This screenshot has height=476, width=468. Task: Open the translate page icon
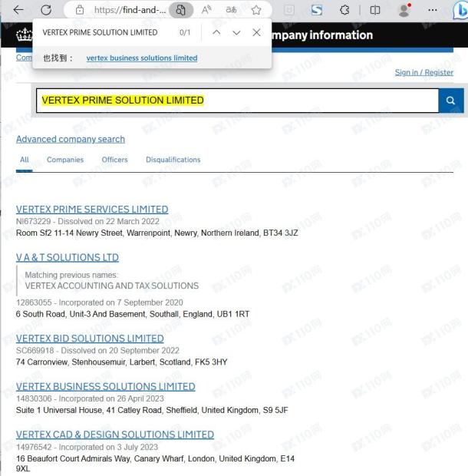tap(231, 10)
